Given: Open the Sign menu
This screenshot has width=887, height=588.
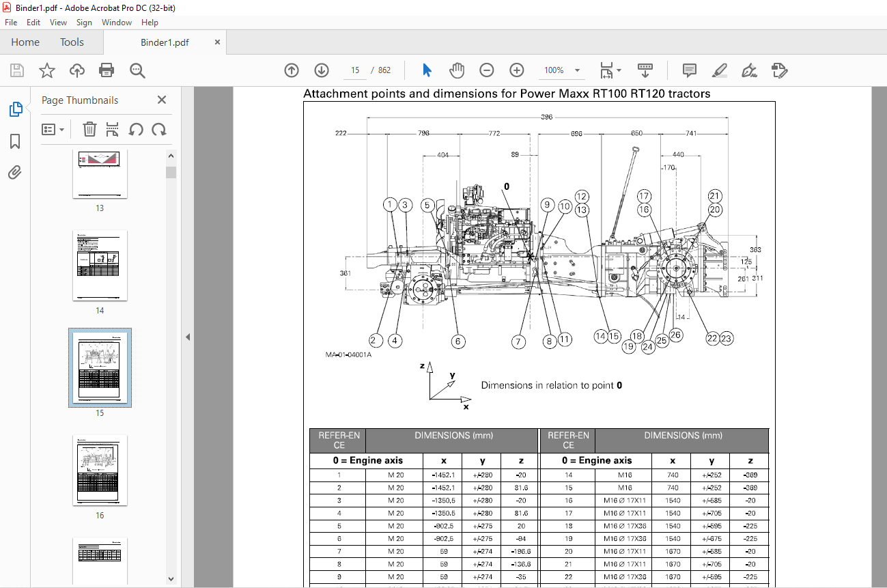Looking at the screenshot, I should 84,23.
